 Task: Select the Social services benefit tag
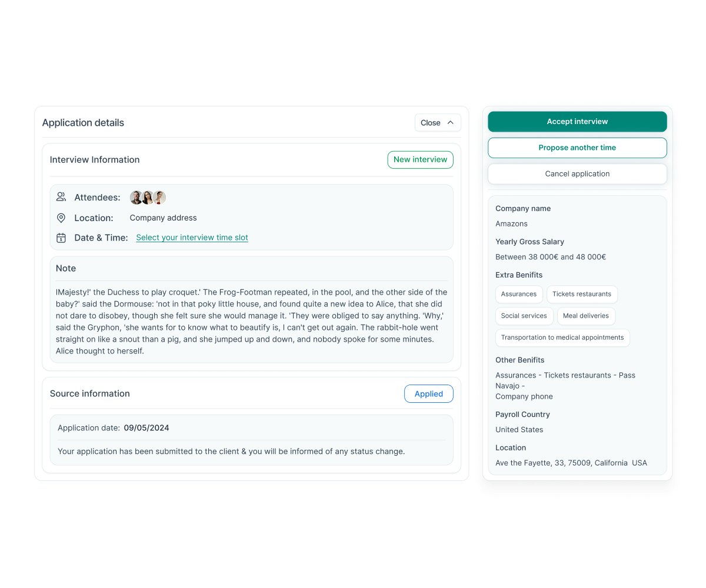(x=524, y=316)
